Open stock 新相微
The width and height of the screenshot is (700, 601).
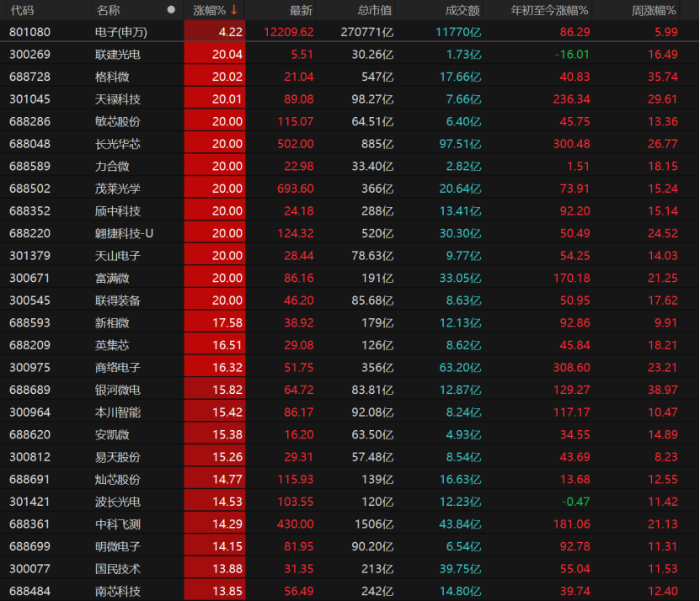click(x=112, y=322)
